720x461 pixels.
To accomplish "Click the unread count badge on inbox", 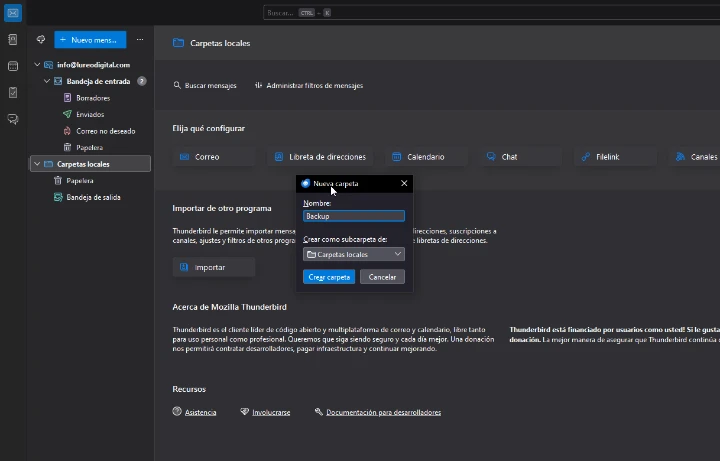I will [142, 81].
